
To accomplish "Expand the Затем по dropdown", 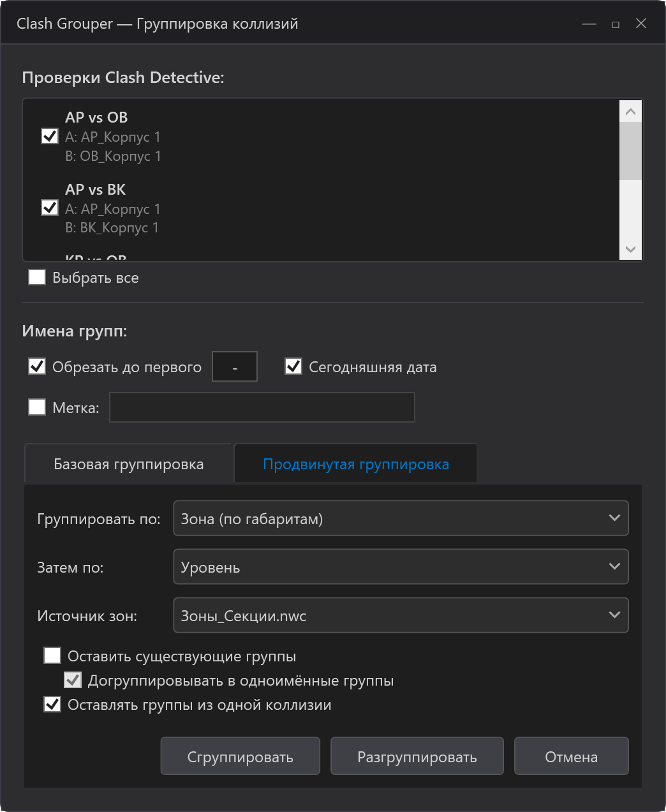I will point(401,567).
